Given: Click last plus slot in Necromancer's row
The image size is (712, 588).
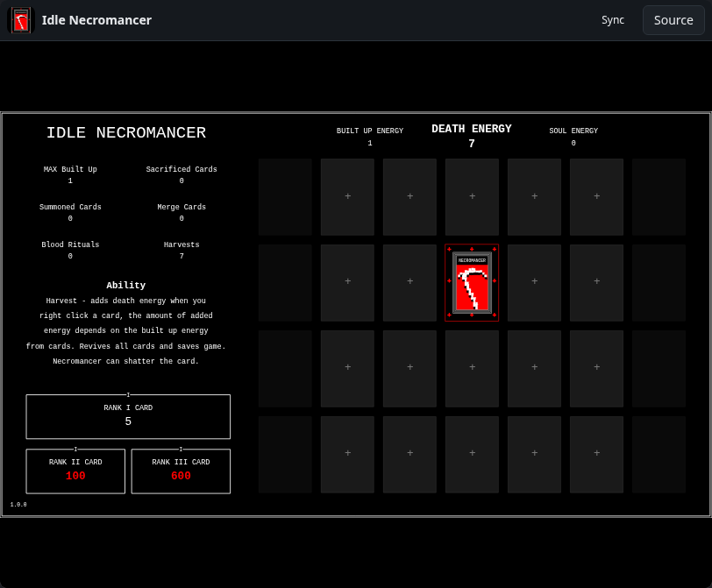Looking at the screenshot, I should pyautogui.click(x=596, y=283).
